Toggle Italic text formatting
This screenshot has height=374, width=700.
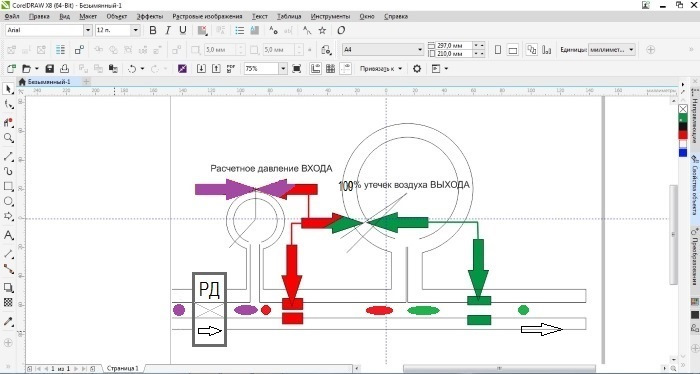[168, 30]
